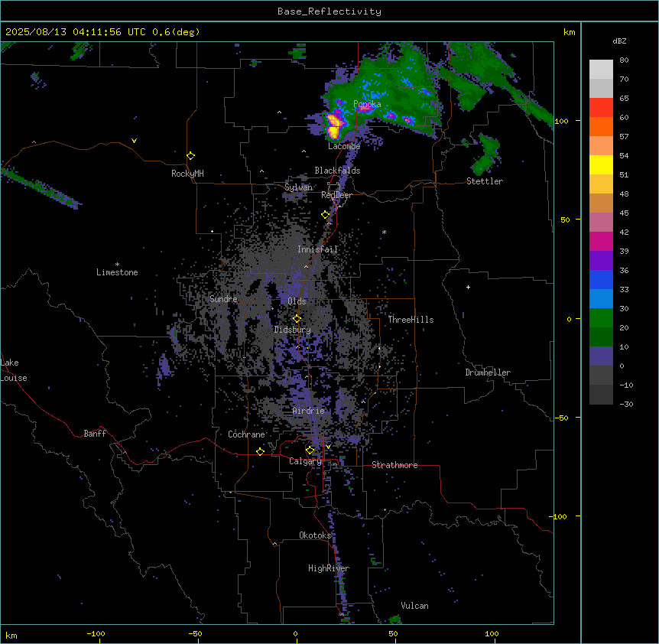Click the white asterisk east of RedDeer

384,232
